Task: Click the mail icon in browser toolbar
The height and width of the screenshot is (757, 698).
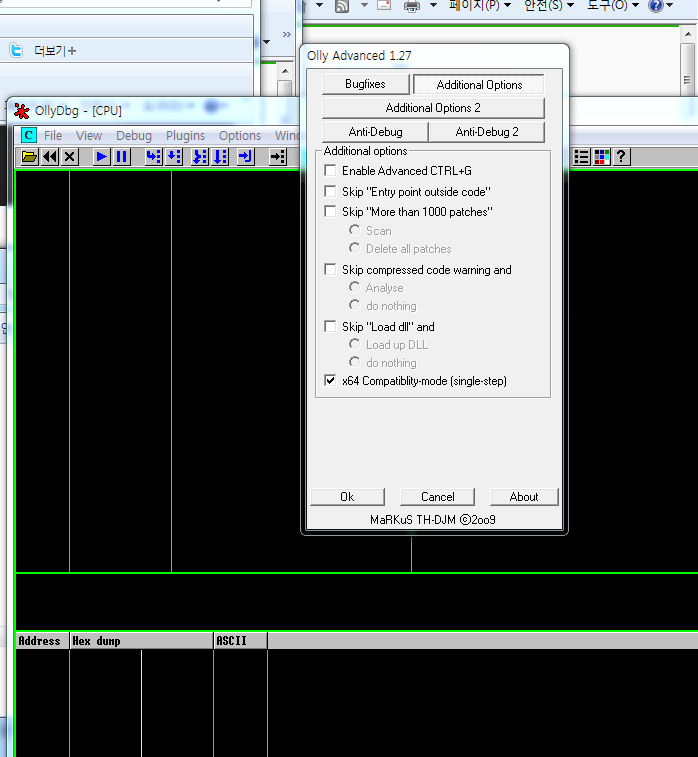Action: click(x=384, y=5)
